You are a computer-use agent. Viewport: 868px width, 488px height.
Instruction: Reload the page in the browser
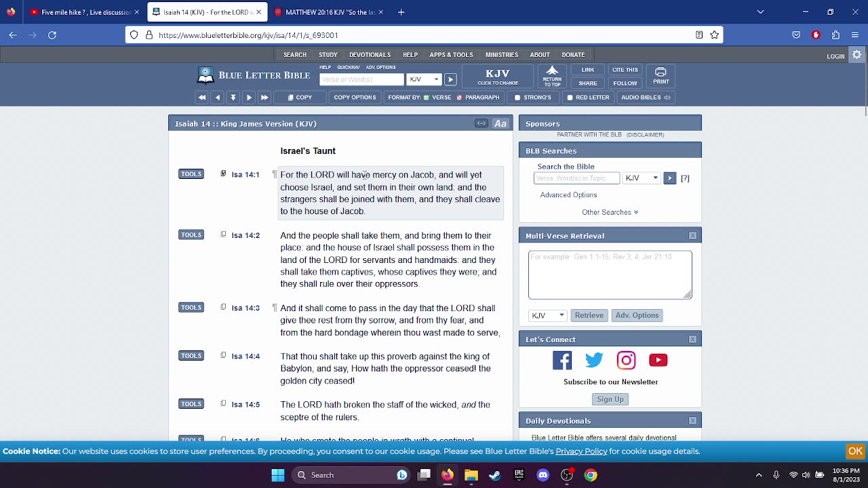52,35
